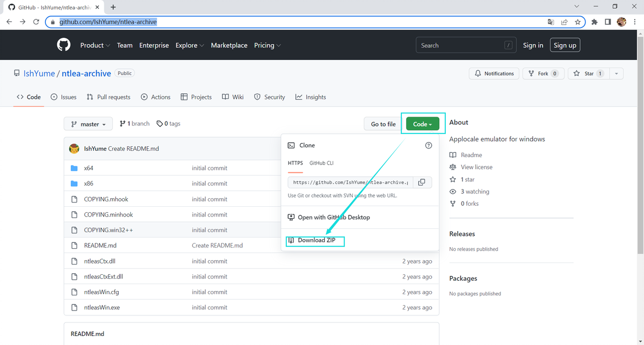
Task: Open the x64 folder
Action: pyautogui.click(x=89, y=168)
